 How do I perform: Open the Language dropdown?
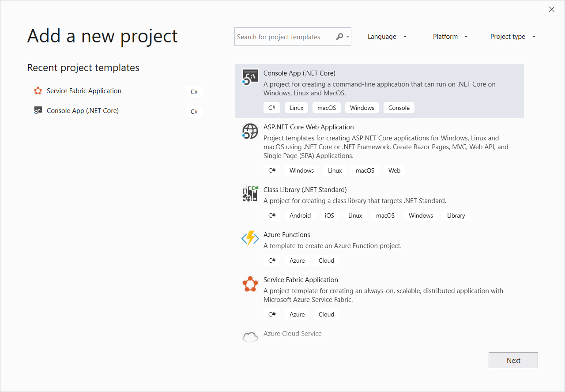(x=387, y=37)
